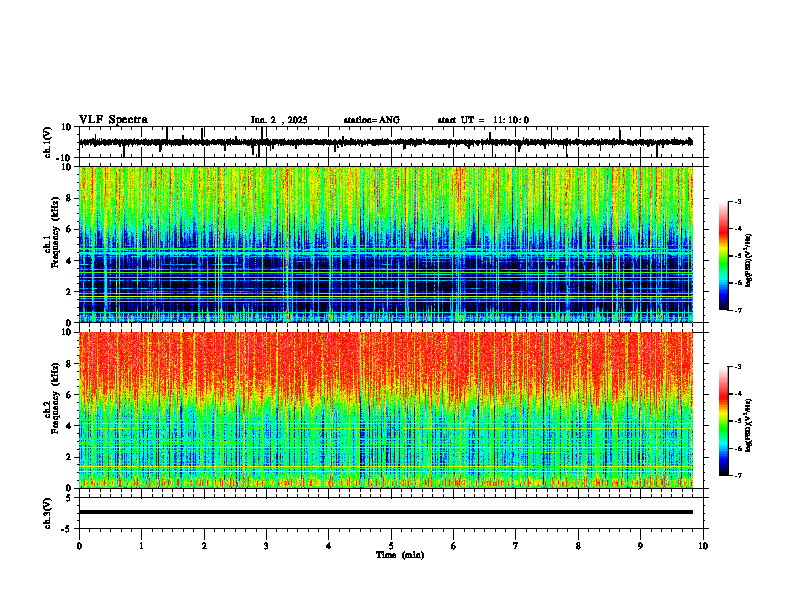
Task: Click the 'ch.3(V)' axis label
Action: (x=48, y=513)
